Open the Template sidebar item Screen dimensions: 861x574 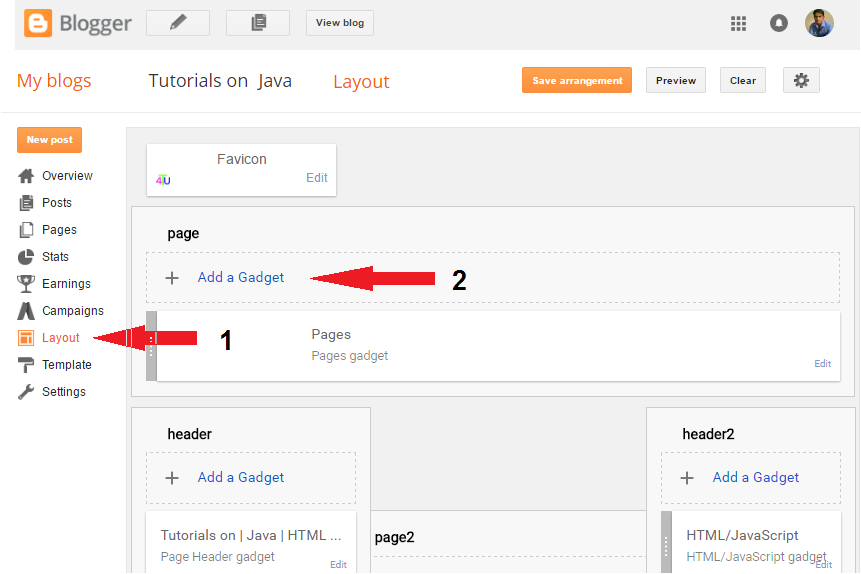(66, 365)
